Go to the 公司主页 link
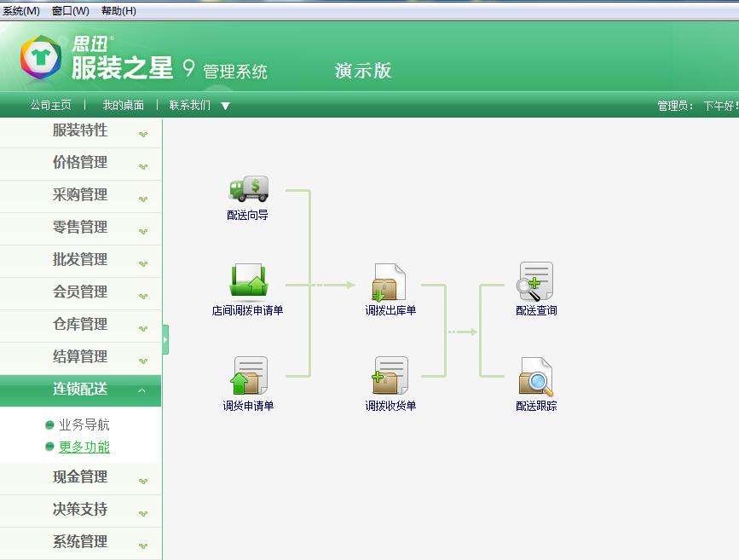Viewport: 739px width, 560px height. tap(51, 105)
